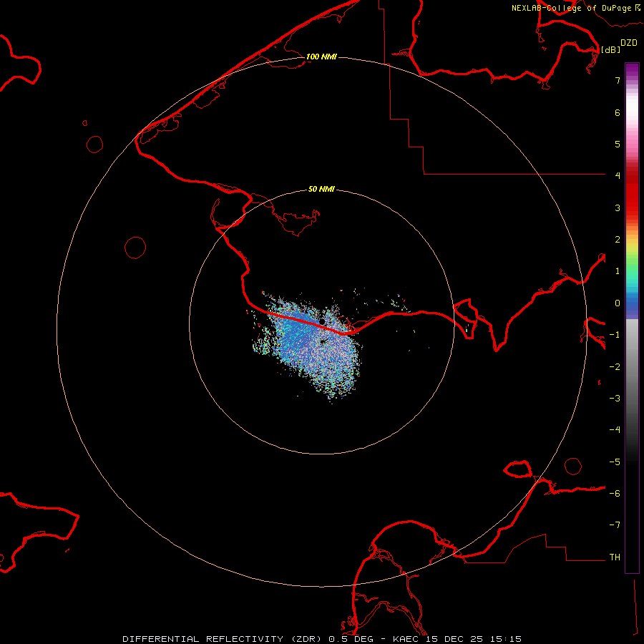Select the 0 dB tick label
644x644 pixels.
pyautogui.click(x=618, y=303)
